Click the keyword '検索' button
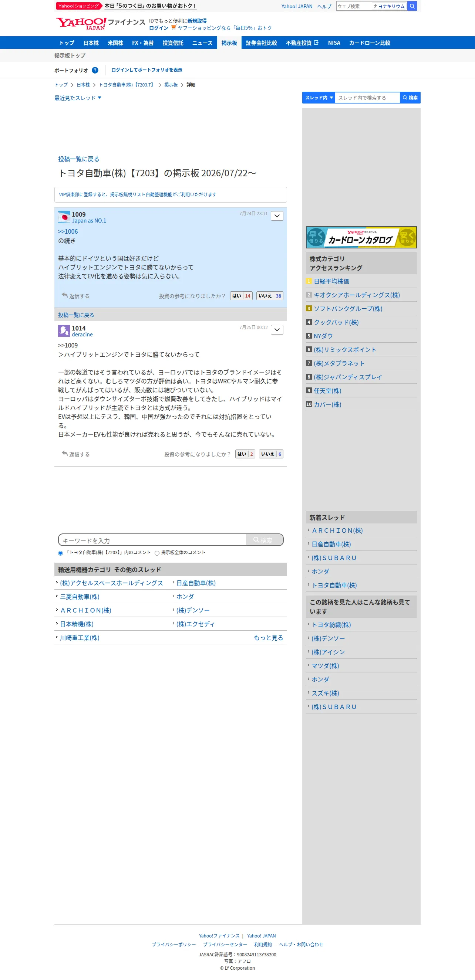The width and height of the screenshot is (475, 980). point(265,540)
